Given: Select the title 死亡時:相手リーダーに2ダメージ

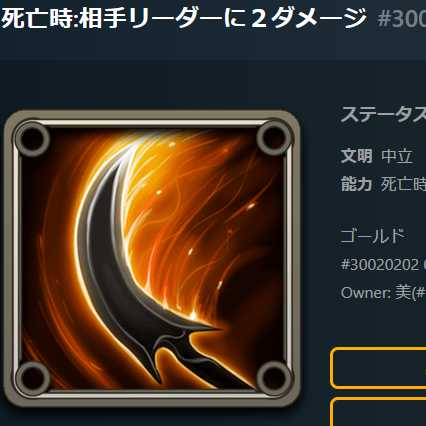Looking at the screenshot, I should pyautogui.click(x=184, y=19).
